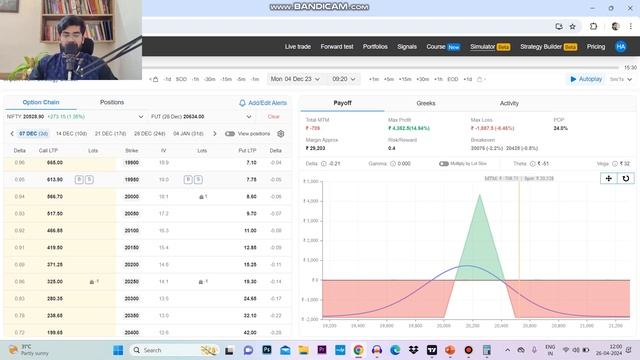Show next expiry dates with right chevron
This screenshot has height=360, width=640.
215,133
